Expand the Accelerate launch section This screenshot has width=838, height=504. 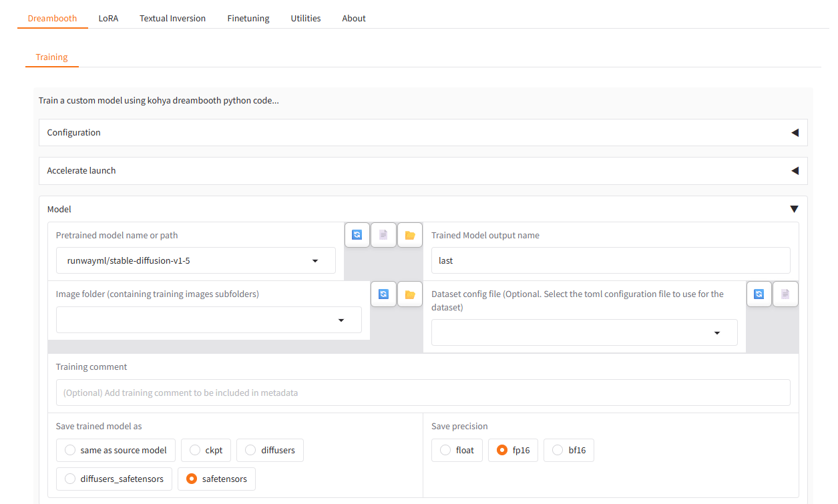pyautogui.click(x=423, y=171)
